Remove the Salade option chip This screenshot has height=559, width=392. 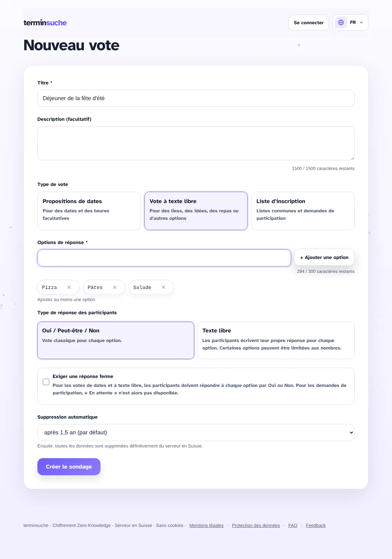[x=163, y=287]
